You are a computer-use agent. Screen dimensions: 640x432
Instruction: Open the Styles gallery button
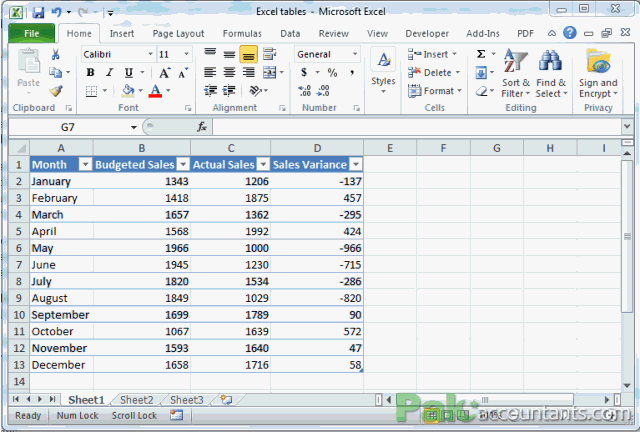(383, 71)
